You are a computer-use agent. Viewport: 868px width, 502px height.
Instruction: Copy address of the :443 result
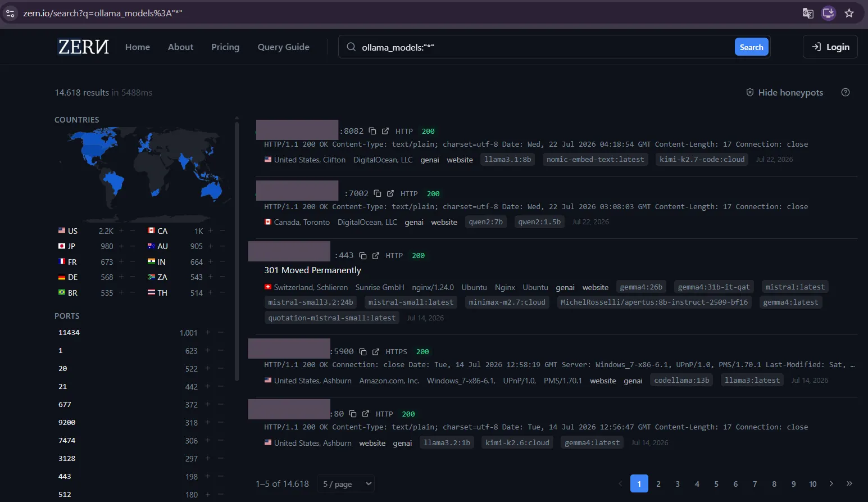pyautogui.click(x=363, y=256)
